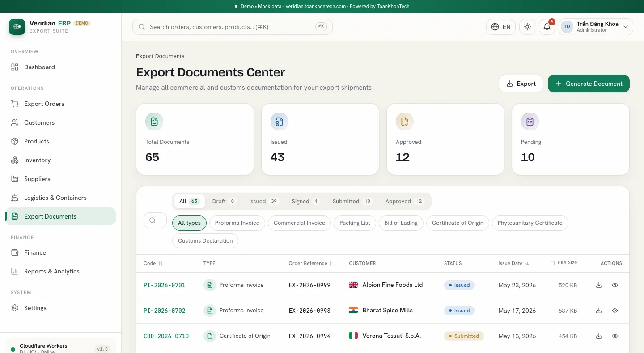Download the PI-2026-0702 document
Image resolution: width=644 pixels, height=353 pixels.
coord(599,311)
